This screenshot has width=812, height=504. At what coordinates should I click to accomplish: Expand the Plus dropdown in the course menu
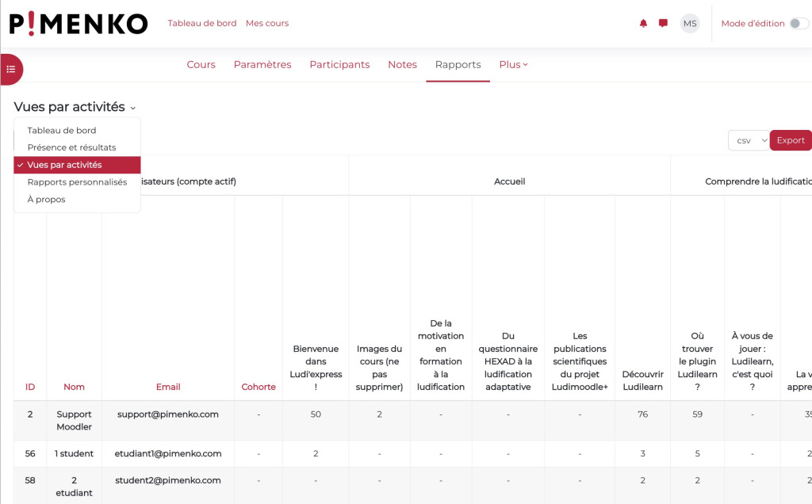pyautogui.click(x=513, y=64)
